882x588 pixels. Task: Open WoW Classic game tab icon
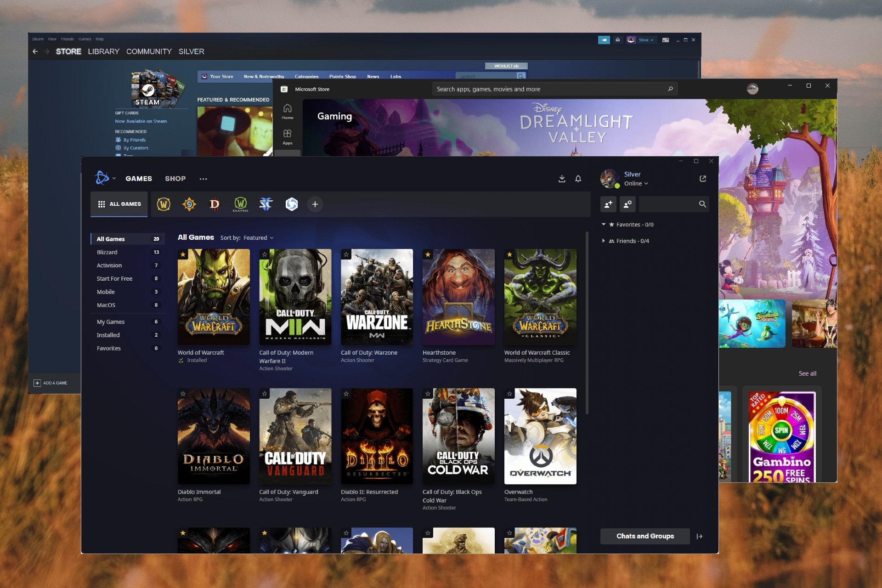tap(240, 204)
